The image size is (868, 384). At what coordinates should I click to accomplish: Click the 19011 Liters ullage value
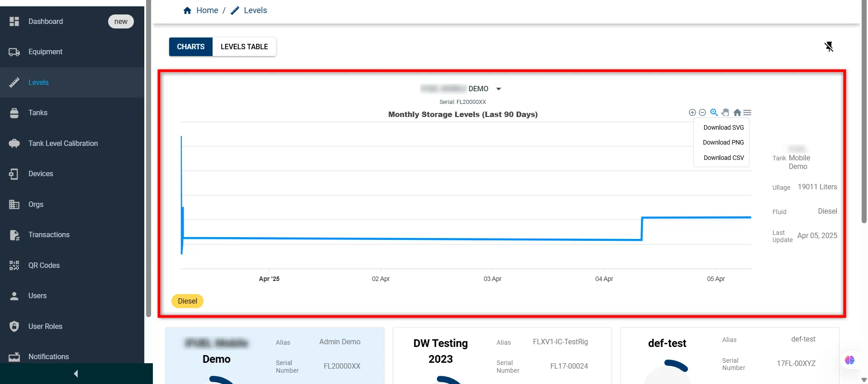pyautogui.click(x=817, y=187)
